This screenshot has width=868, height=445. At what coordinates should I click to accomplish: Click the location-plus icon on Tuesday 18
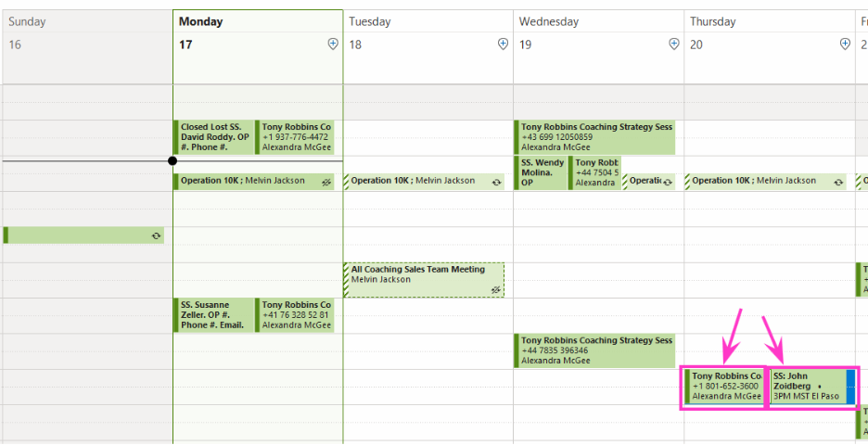click(503, 44)
